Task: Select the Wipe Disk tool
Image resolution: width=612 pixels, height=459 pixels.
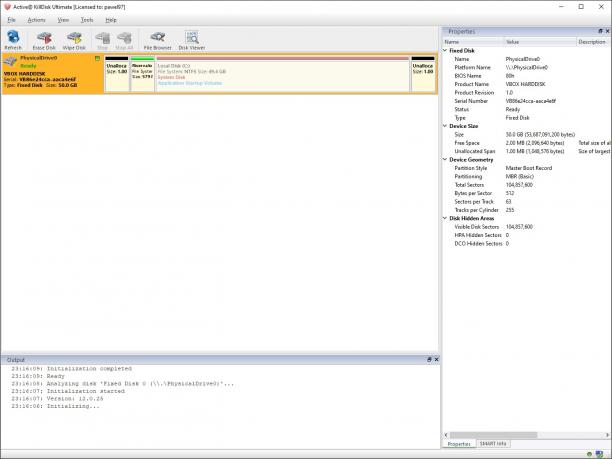Action: 74,40
